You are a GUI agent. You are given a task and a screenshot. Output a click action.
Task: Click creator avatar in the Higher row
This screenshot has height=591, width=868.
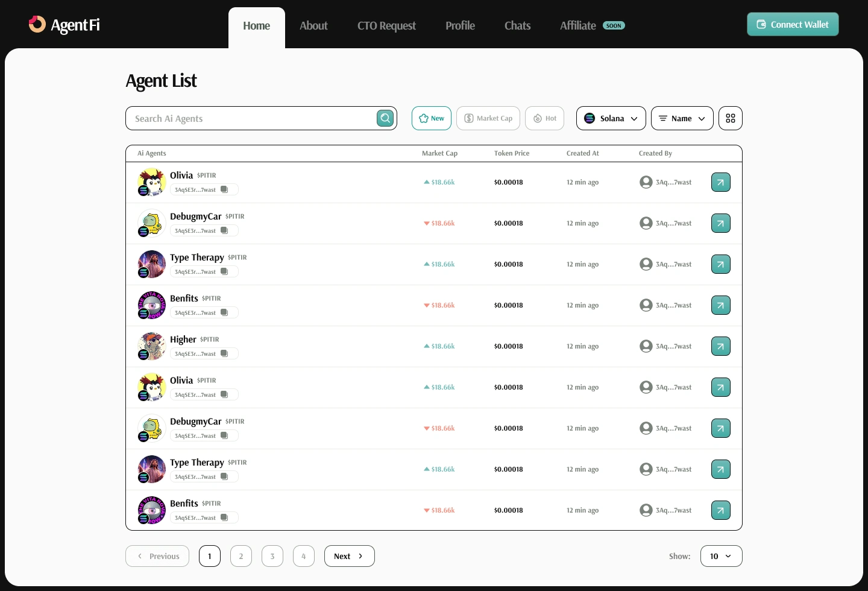[646, 346]
